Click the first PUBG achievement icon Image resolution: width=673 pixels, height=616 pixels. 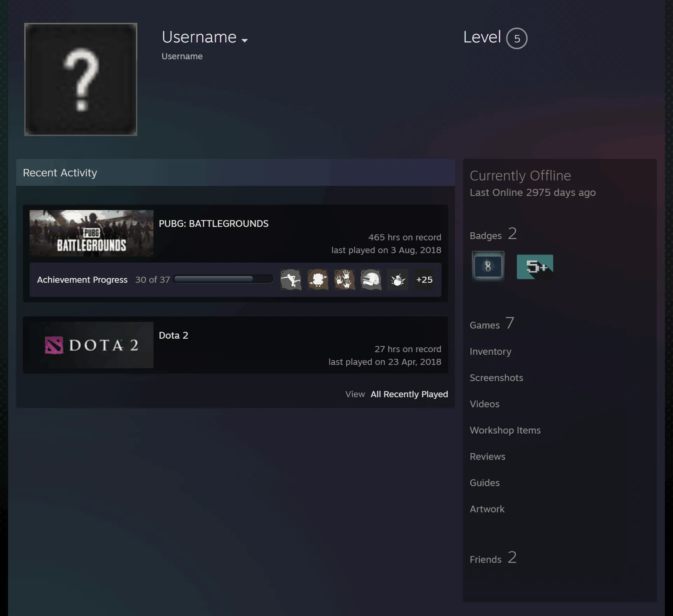click(x=291, y=279)
